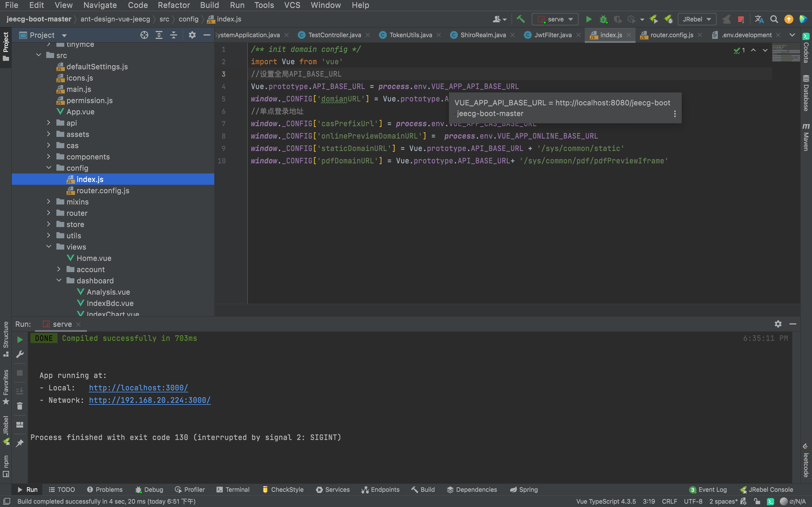This screenshot has height=507, width=812.
Task: Collapse the dashboard folder
Action: coord(59,280)
